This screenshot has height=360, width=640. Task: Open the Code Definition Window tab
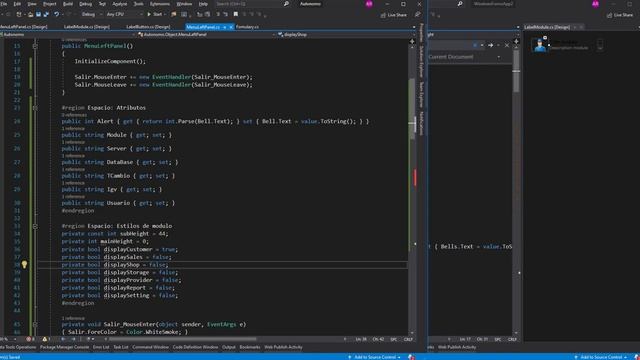(x=195, y=347)
